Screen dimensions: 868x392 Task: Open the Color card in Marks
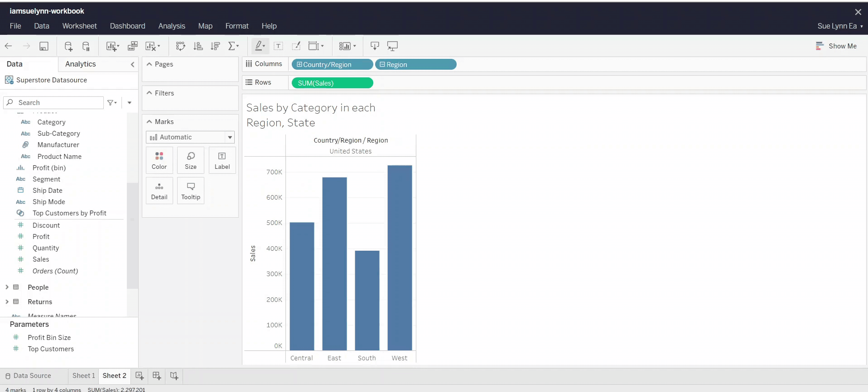click(x=159, y=160)
